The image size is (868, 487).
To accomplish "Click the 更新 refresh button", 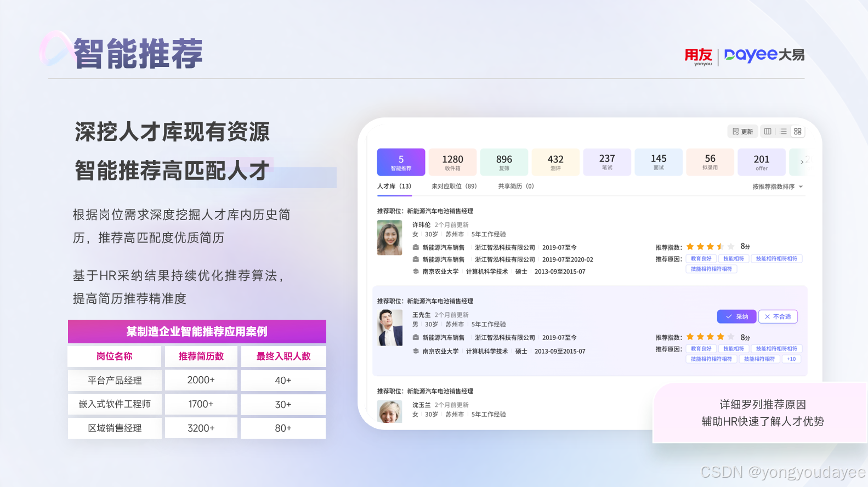I will tap(742, 132).
